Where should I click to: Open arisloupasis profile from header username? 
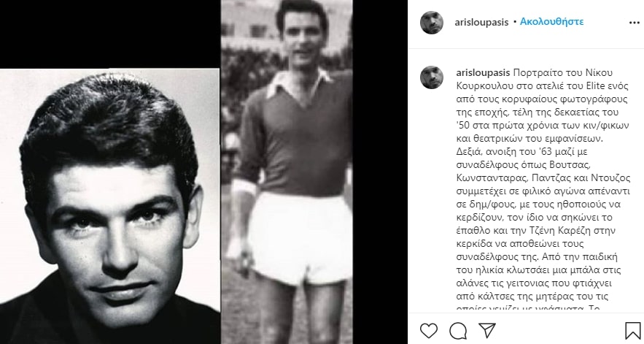481,22
